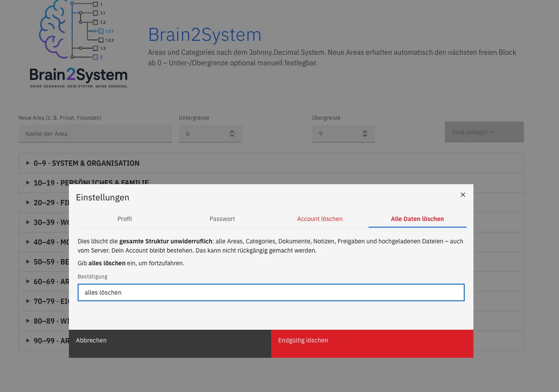Click the Untergrenze label
The width and height of the screenshot is (559, 392).
coord(194,118)
